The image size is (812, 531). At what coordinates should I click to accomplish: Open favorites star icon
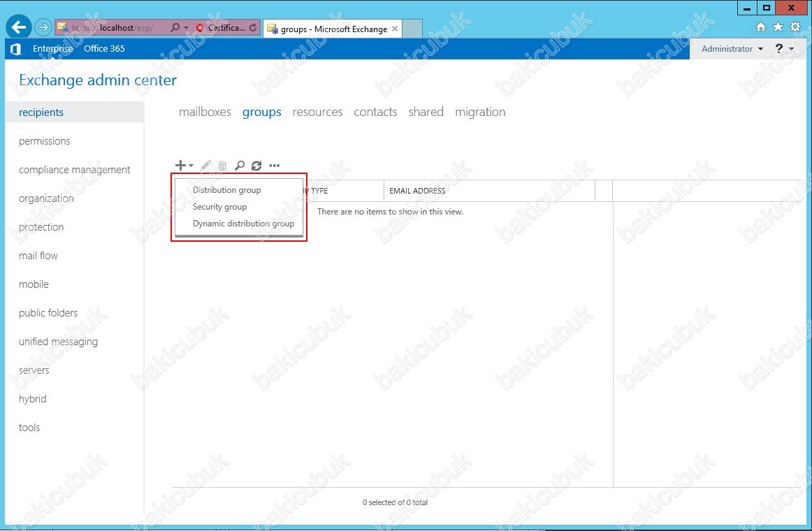tap(778, 27)
